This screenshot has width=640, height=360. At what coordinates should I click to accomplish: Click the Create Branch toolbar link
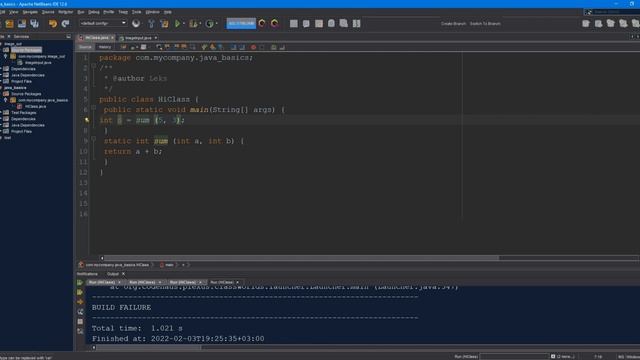pos(453,24)
